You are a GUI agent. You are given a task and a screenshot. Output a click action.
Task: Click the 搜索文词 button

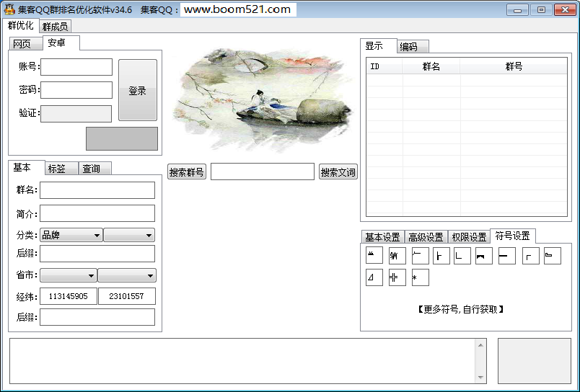pyautogui.click(x=338, y=171)
